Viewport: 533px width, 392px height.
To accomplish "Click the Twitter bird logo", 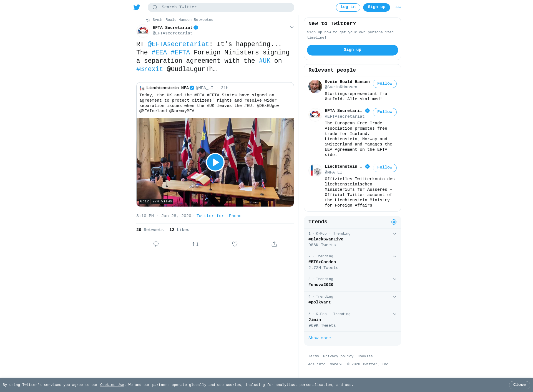I will (137, 7).
